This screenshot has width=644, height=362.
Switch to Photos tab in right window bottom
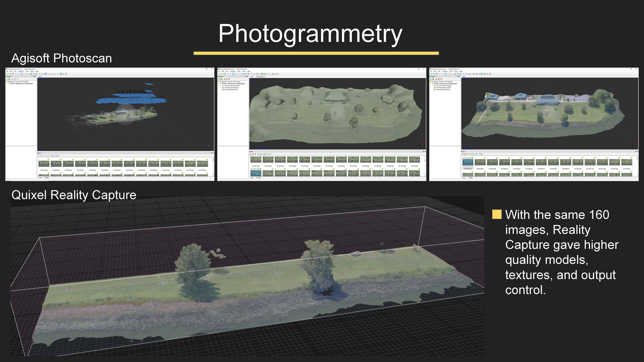pyautogui.click(x=464, y=178)
